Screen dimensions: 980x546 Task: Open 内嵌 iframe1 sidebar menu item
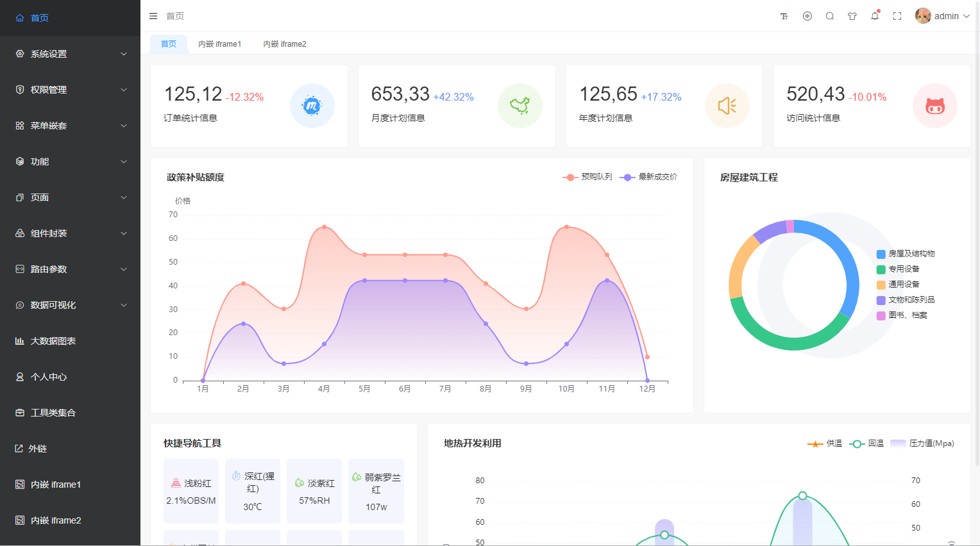[x=70, y=484]
